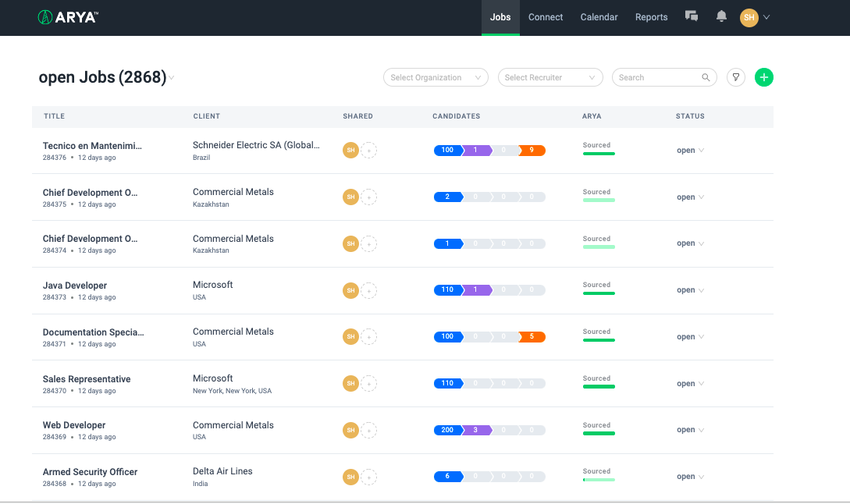The height and width of the screenshot is (504, 850).
Task: Go to the Jobs tab
Action: (500, 17)
